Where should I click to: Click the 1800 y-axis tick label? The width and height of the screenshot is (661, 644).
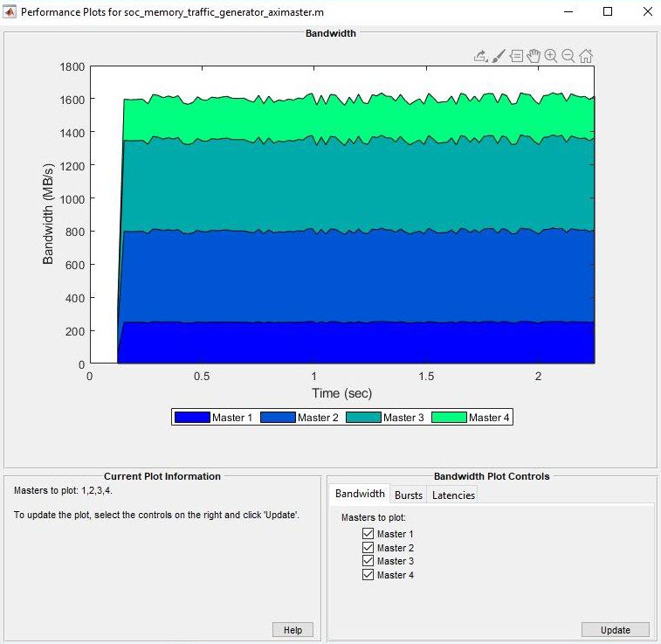coord(72,66)
